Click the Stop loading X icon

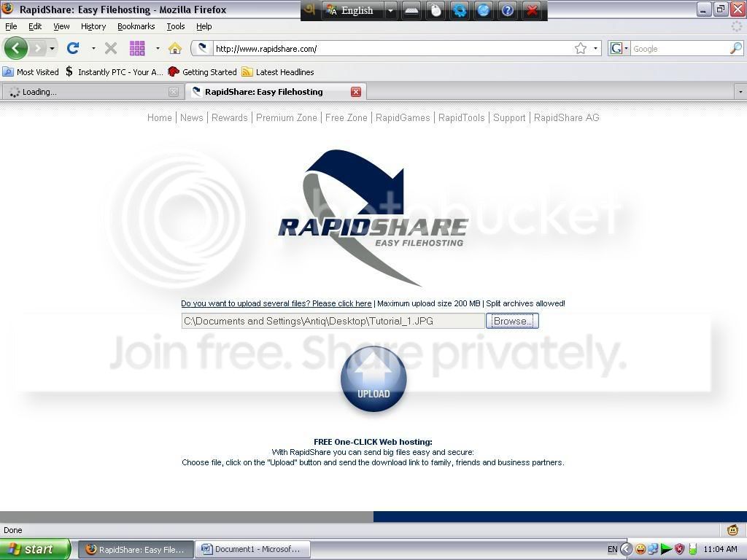(111, 48)
